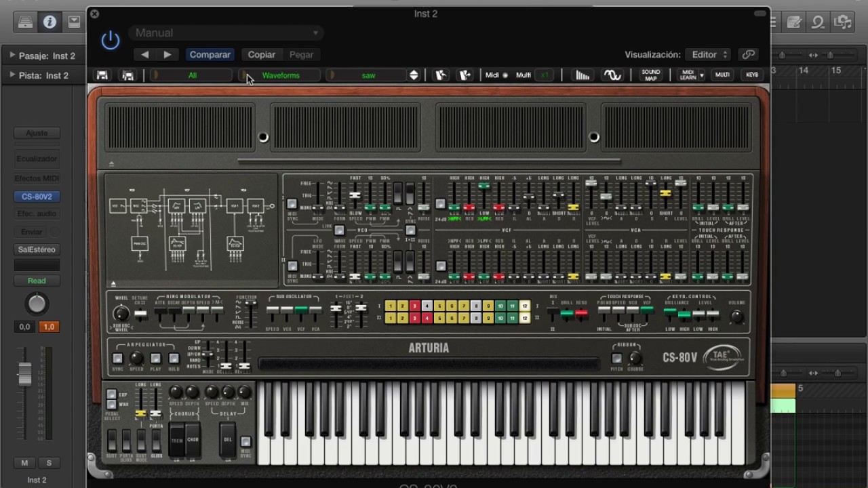Toggle the arpeggiator PLAY button

[x=155, y=359]
